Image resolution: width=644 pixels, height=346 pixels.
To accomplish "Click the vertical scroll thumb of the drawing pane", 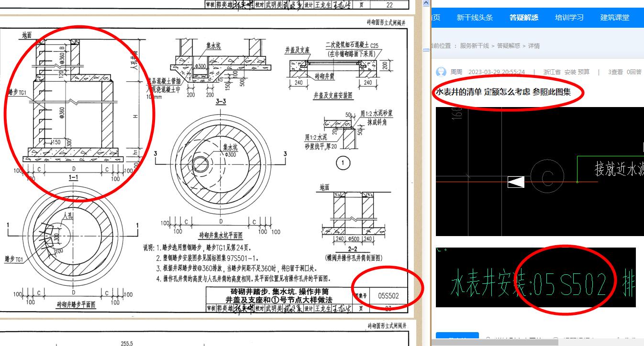I will coord(426,49).
